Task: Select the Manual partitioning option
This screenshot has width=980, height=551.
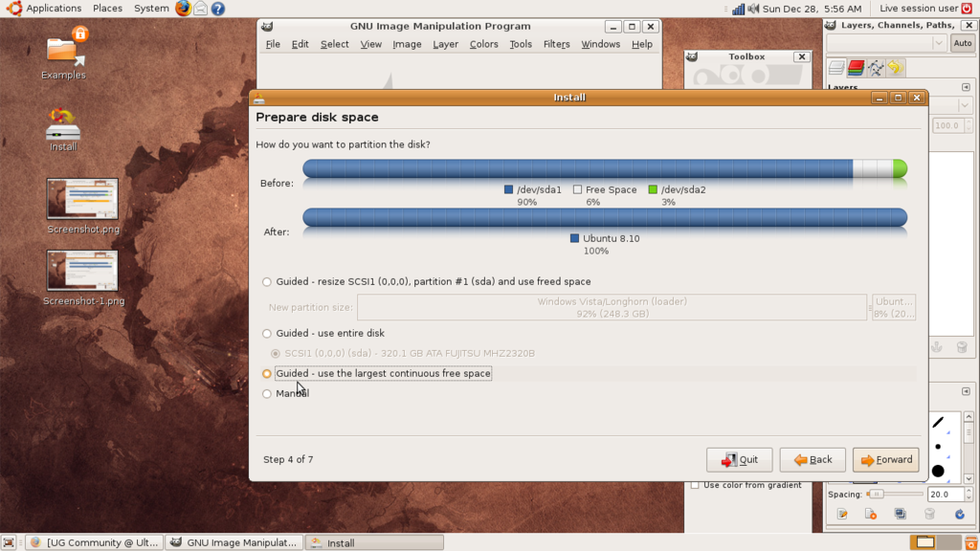Action: 267,393
